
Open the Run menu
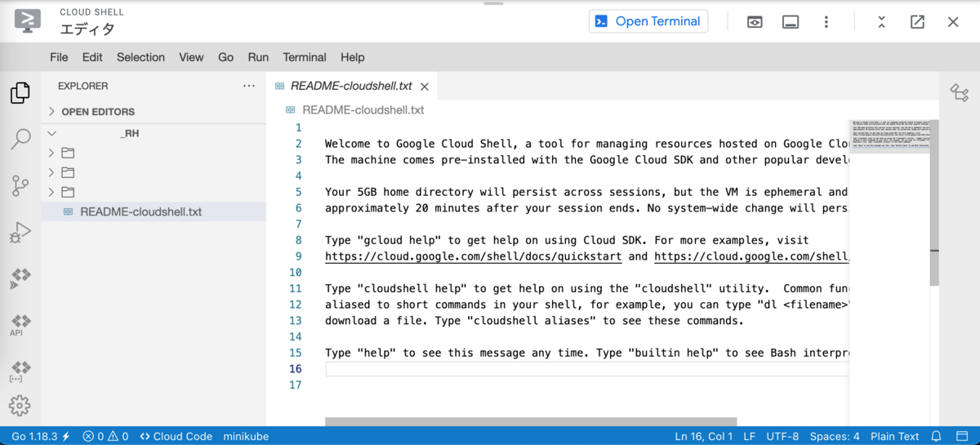pyautogui.click(x=258, y=57)
